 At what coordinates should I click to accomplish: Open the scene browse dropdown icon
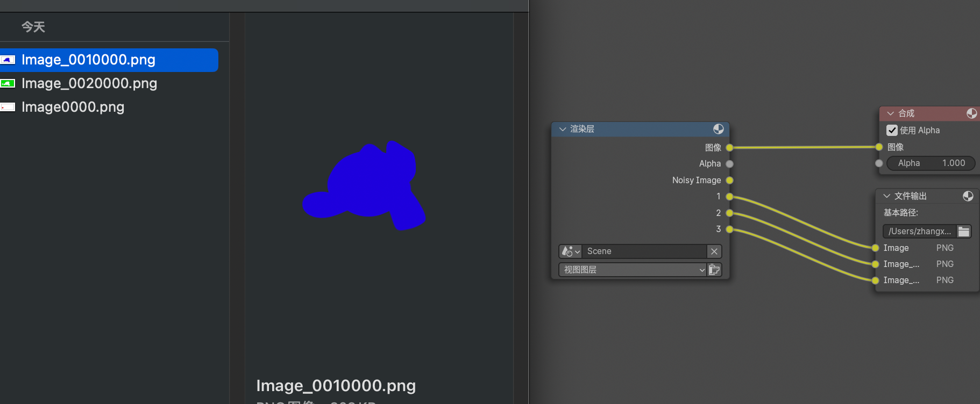point(570,251)
